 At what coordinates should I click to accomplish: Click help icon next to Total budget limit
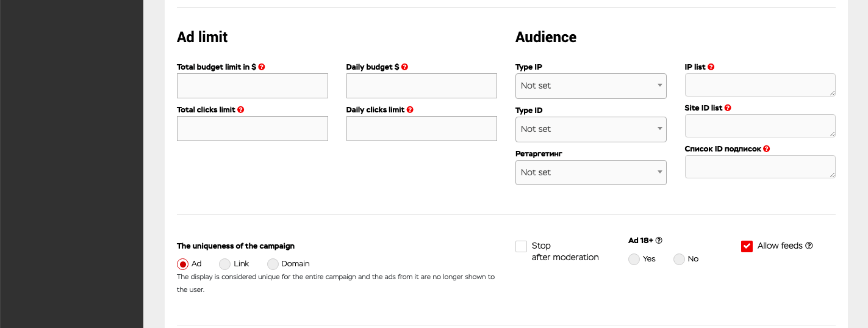[262, 67]
